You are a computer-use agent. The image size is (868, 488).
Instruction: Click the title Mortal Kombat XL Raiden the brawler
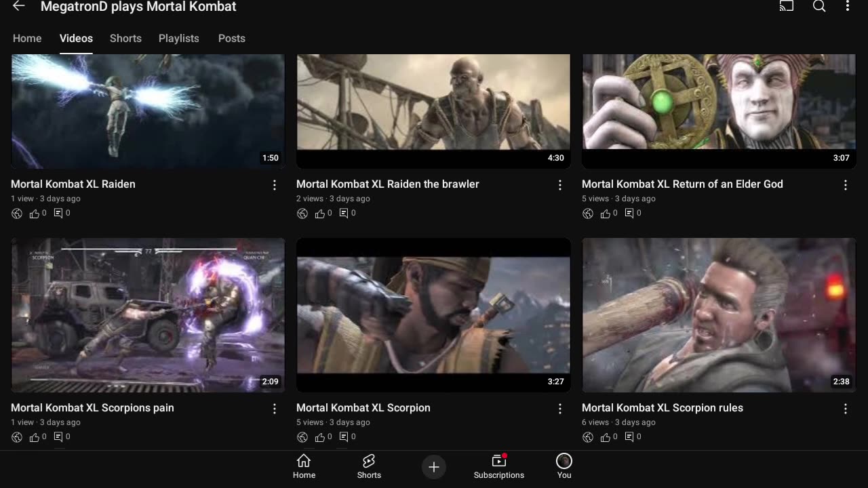(x=388, y=184)
